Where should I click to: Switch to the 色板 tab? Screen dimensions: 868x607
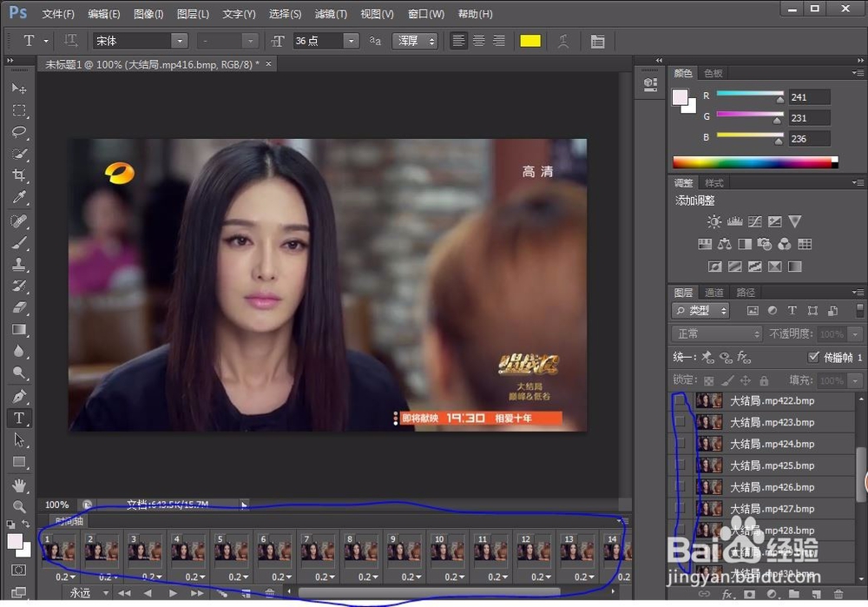(713, 73)
